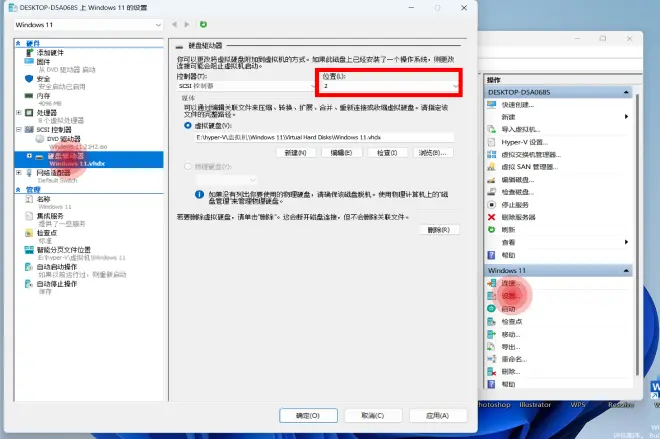Select the 处理器 (Processor) item
Image resolution: width=660 pixels, height=439 pixels.
point(46,113)
